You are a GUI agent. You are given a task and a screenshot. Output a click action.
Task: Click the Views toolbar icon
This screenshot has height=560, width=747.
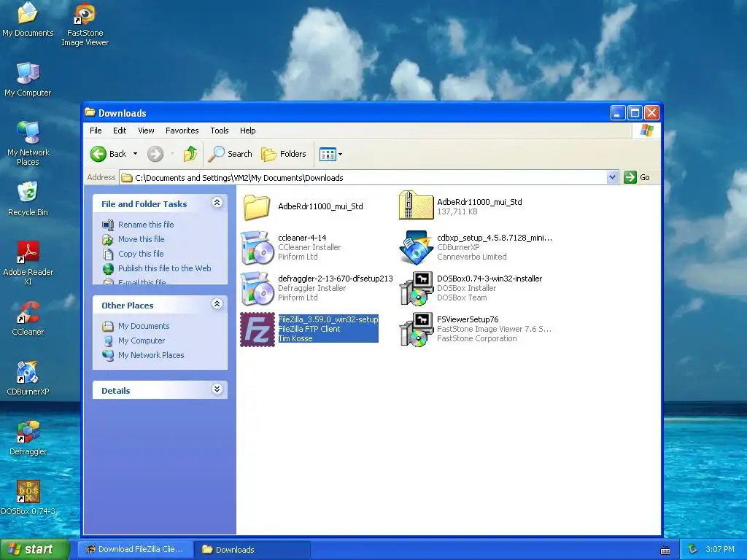pos(328,154)
